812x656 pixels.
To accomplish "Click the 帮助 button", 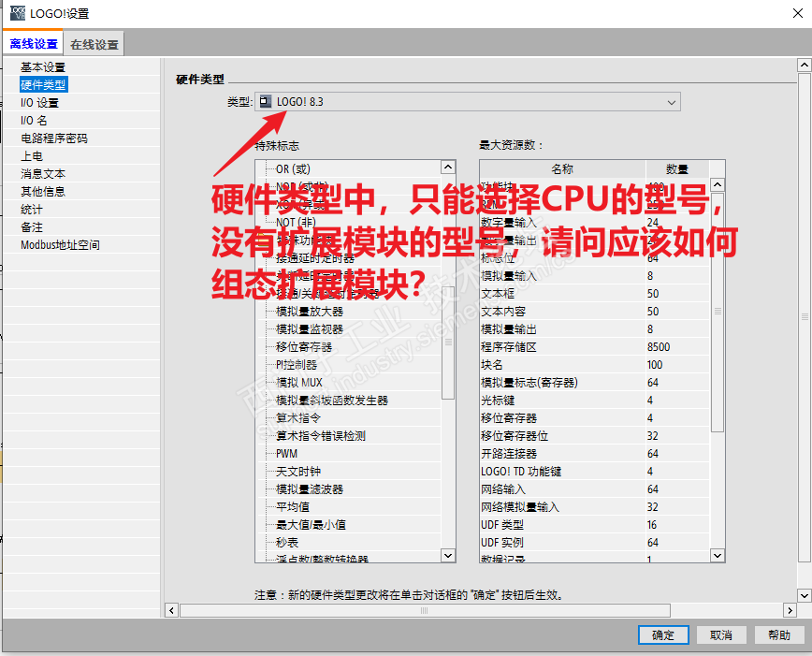I will point(779,634).
